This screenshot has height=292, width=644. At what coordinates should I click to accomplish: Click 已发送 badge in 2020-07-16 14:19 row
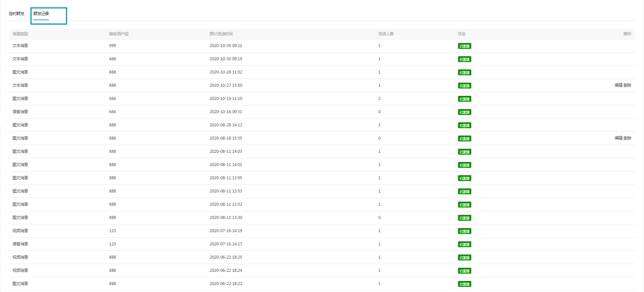(x=464, y=231)
